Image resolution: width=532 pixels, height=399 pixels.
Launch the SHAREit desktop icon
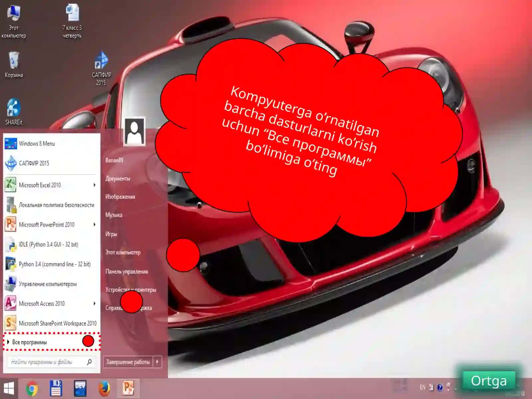coord(14,112)
